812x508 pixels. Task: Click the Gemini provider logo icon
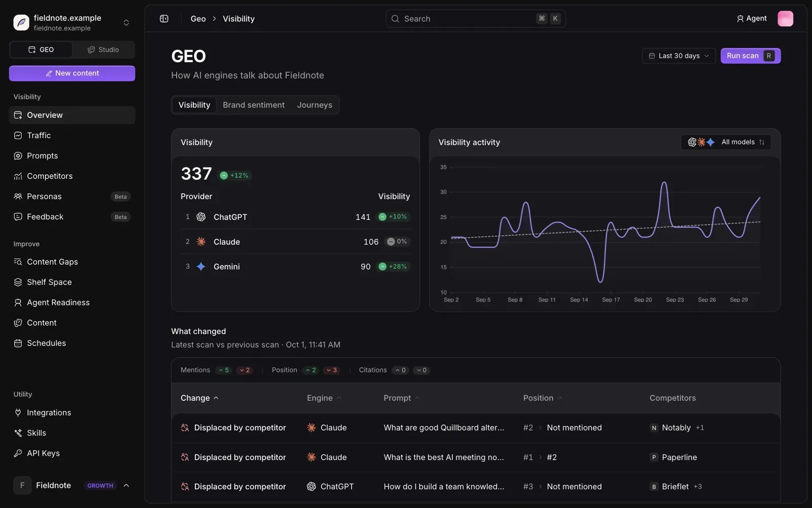tap(201, 267)
